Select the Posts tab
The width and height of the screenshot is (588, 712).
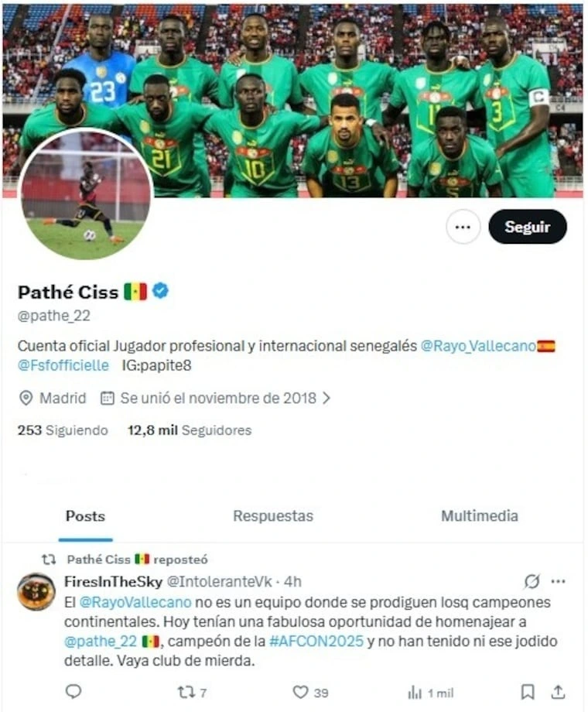[x=85, y=516]
